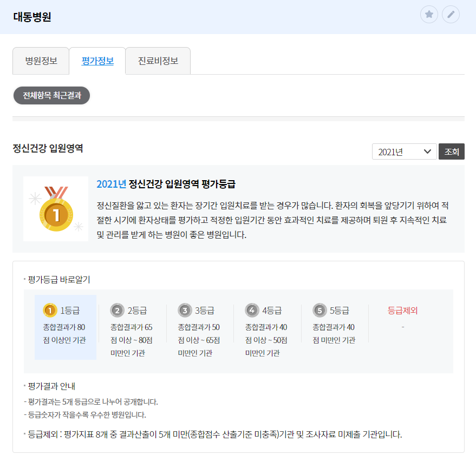Click the 2021년 정신건강 입원영역 평가등급 title

point(166,184)
